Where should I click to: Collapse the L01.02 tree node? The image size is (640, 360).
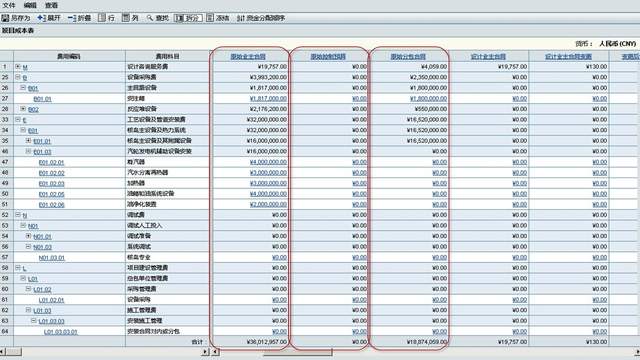pos(29,289)
